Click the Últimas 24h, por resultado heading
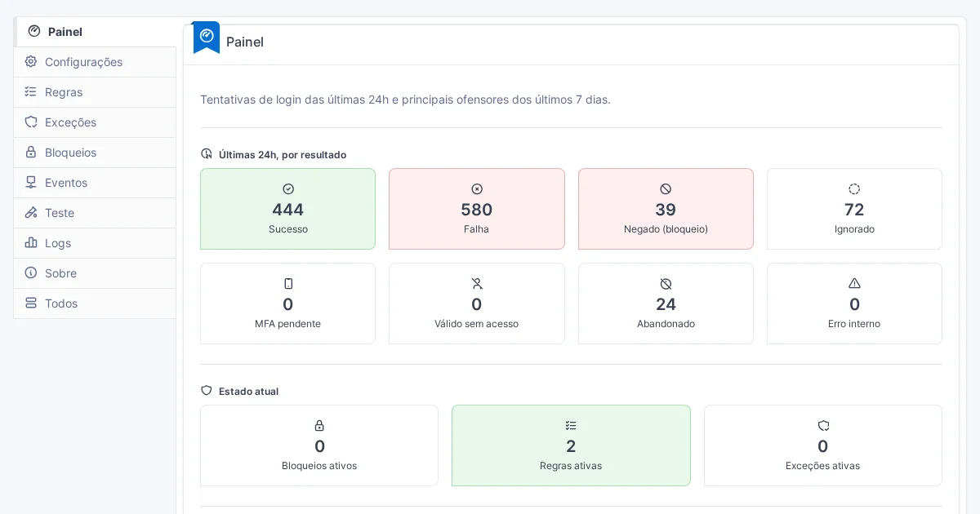 283,154
